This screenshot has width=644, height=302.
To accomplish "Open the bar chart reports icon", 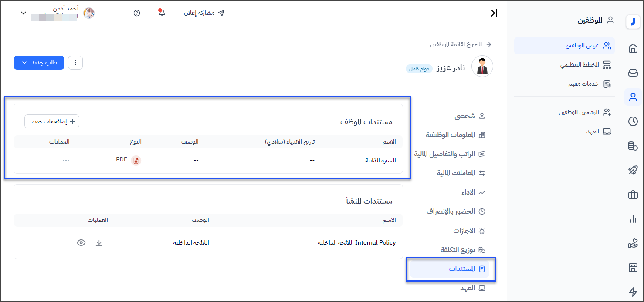I will pyautogui.click(x=633, y=219).
